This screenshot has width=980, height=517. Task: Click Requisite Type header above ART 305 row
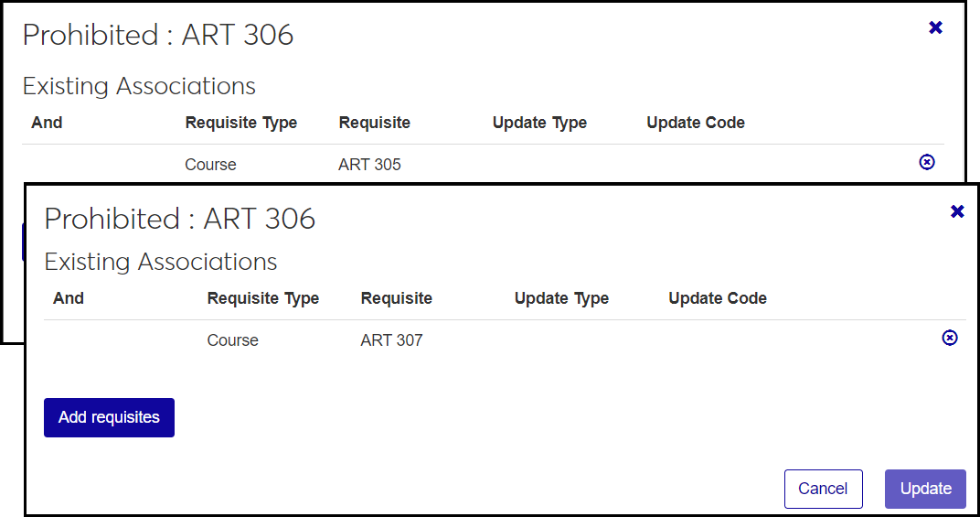(240, 123)
